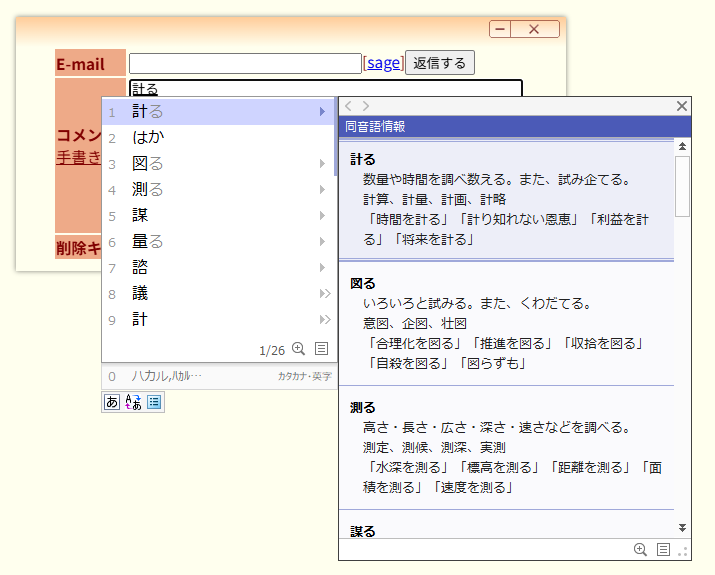The width and height of the screenshot is (715, 575).
Task: Expand submenu arrow for candidate 量る
Action: point(322,241)
